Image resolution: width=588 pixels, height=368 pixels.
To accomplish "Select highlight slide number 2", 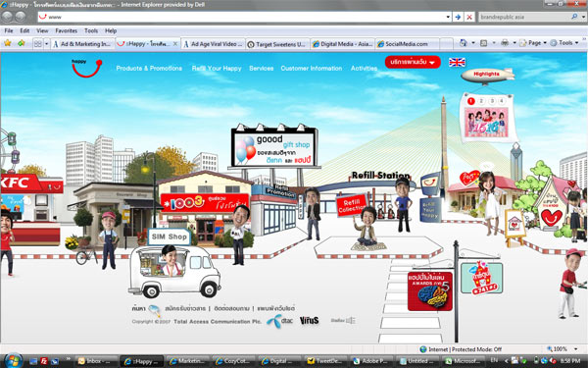I will 481,101.
